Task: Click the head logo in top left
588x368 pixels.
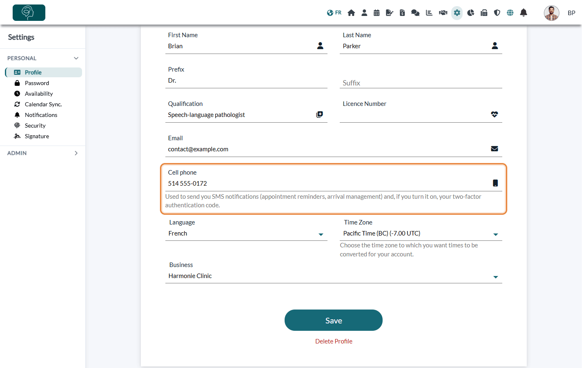Action: pos(29,13)
